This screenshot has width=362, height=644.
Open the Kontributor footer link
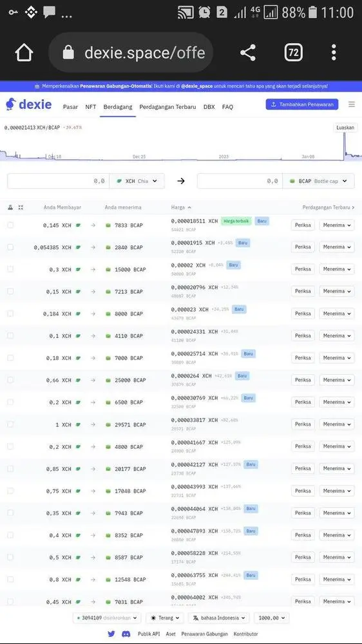245,634
